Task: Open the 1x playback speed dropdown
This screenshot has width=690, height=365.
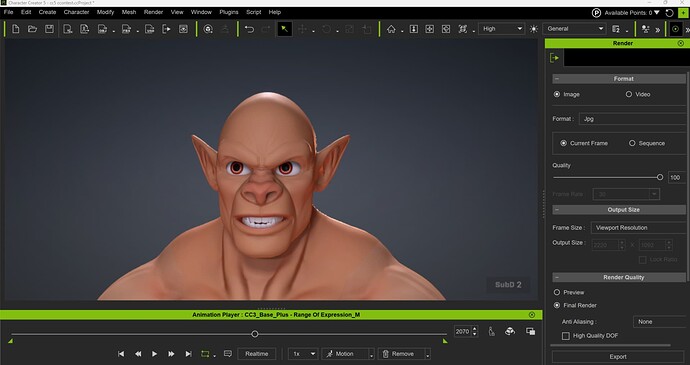Action: click(303, 354)
